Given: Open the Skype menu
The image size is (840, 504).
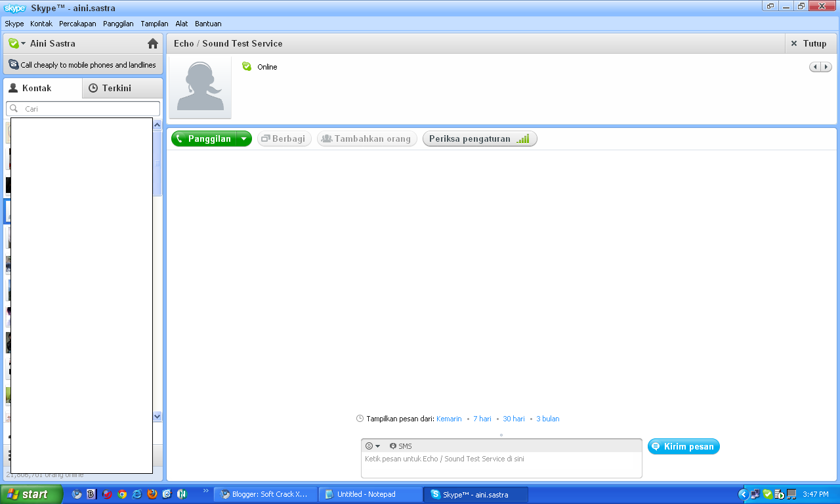Looking at the screenshot, I should tap(14, 24).
